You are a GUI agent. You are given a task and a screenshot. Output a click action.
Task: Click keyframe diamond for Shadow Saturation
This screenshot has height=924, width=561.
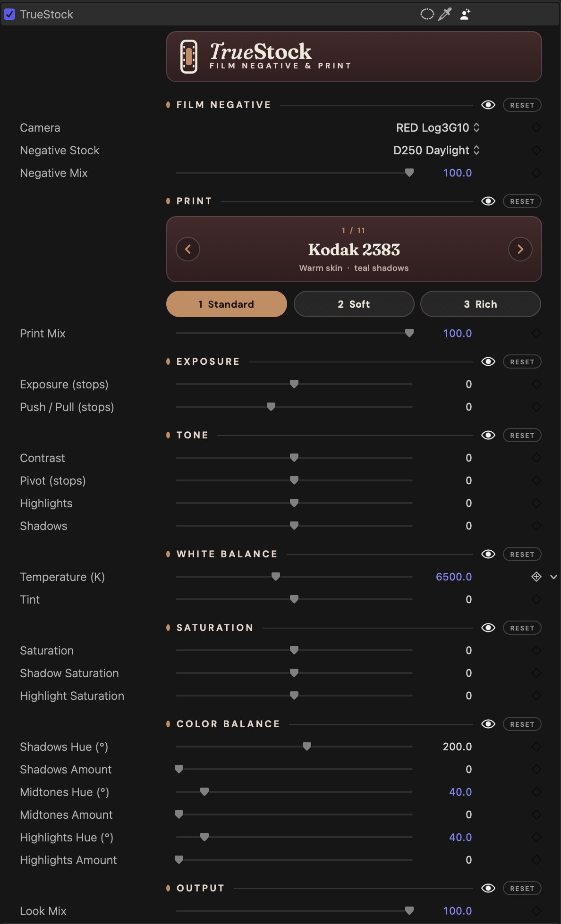[x=536, y=673]
